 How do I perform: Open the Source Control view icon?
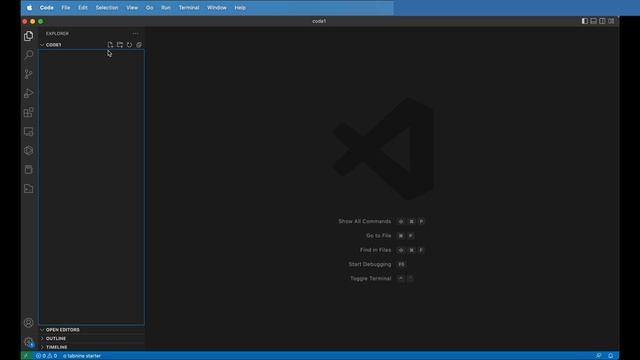[29, 74]
